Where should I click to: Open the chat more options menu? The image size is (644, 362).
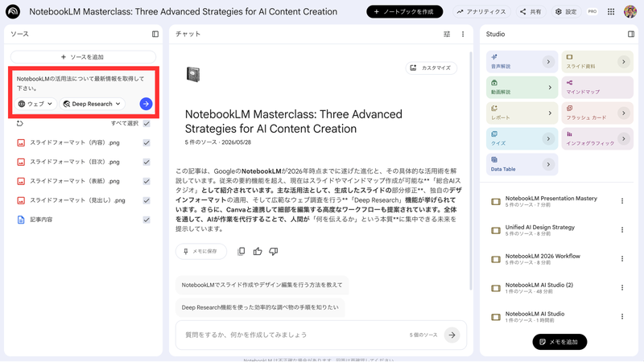tap(463, 34)
